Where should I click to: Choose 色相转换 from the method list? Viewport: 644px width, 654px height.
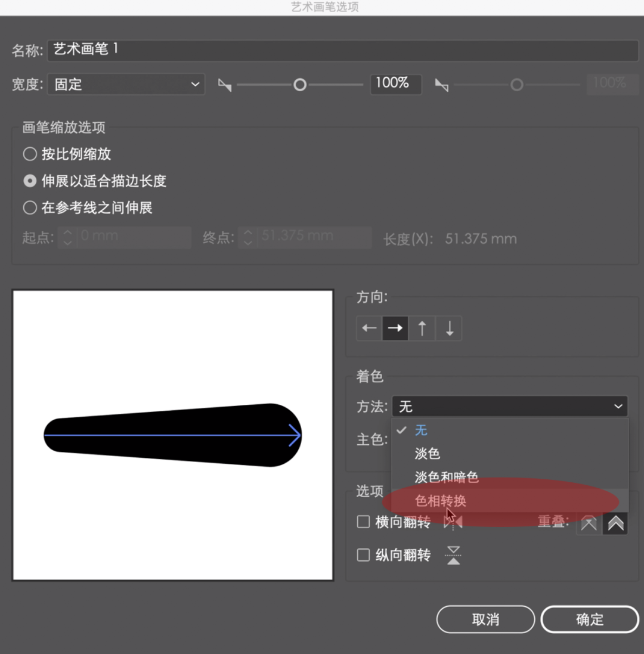[441, 501]
